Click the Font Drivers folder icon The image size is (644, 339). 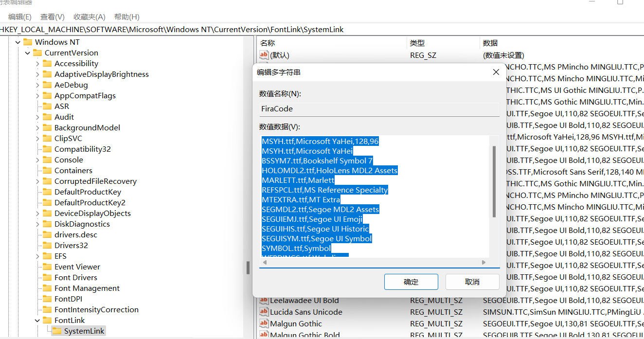pyautogui.click(x=47, y=278)
